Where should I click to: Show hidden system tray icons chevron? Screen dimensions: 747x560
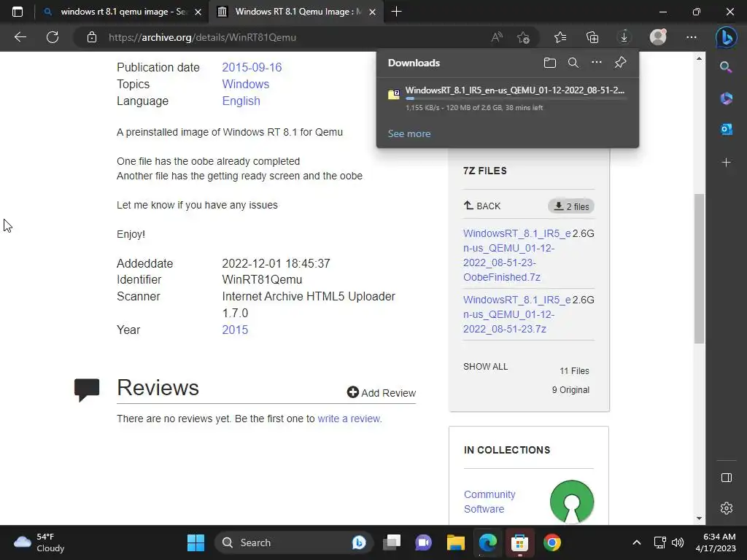636,542
